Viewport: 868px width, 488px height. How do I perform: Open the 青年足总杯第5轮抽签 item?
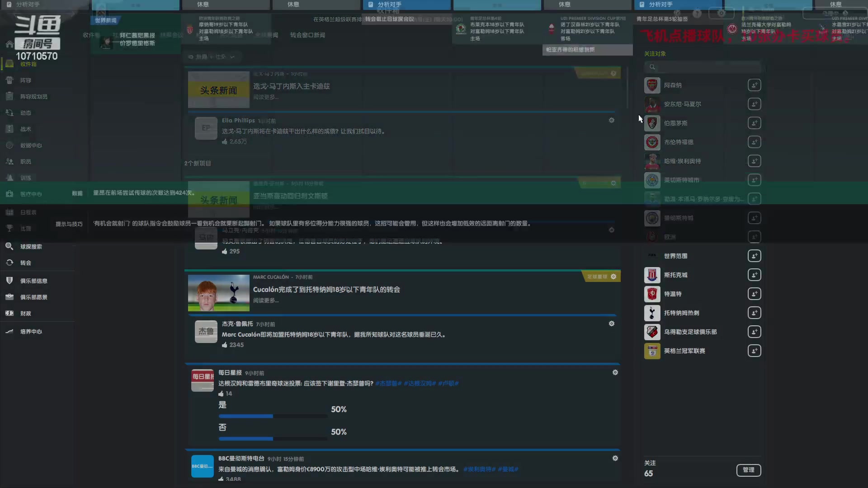pyautogui.click(x=662, y=19)
